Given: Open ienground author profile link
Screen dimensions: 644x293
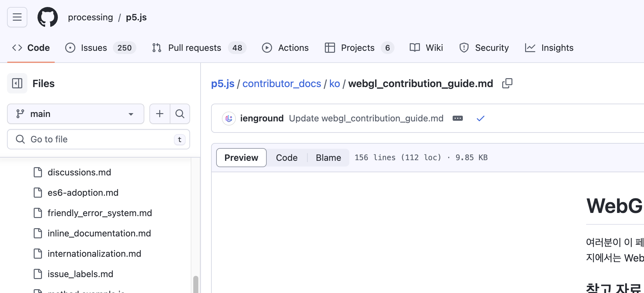Looking at the screenshot, I should tap(262, 118).
